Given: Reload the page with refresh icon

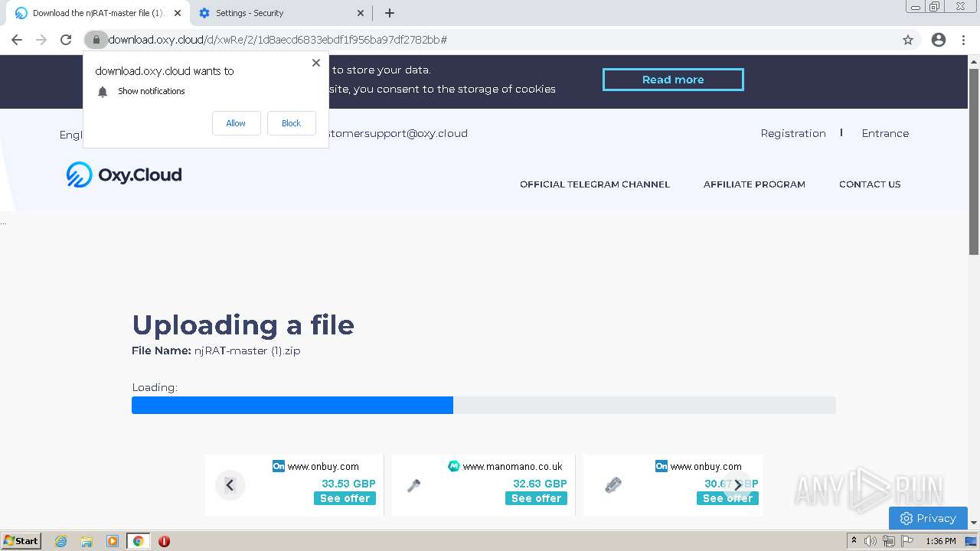Looking at the screenshot, I should point(66,40).
